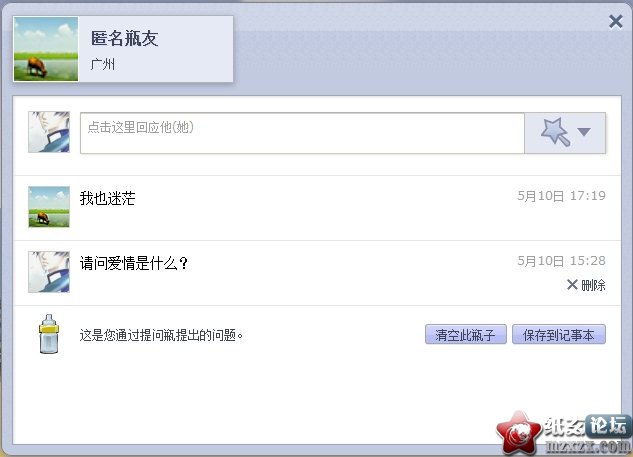The image size is (633, 457).
Task: Click the anime avatar beside 请问爱情是什么
Action: (49, 272)
